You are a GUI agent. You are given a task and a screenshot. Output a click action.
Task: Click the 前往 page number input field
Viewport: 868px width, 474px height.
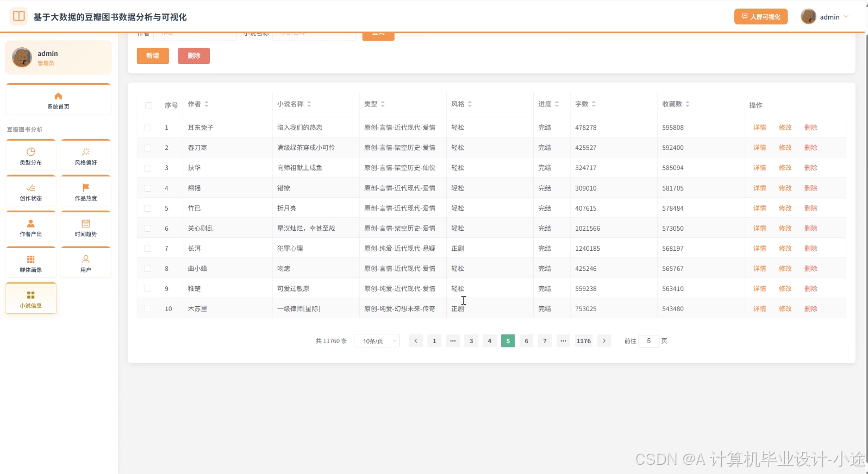[x=648, y=341]
